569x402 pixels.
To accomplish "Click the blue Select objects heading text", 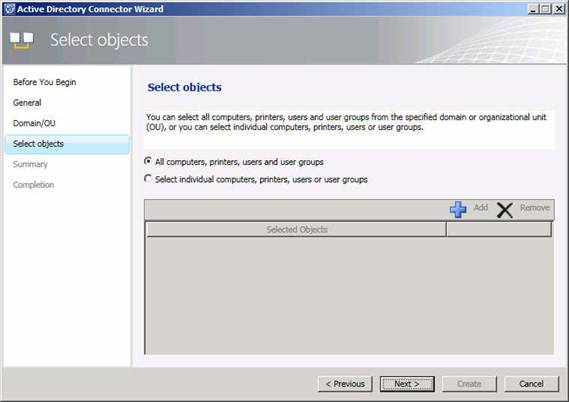I will pyautogui.click(x=184, y=87).
